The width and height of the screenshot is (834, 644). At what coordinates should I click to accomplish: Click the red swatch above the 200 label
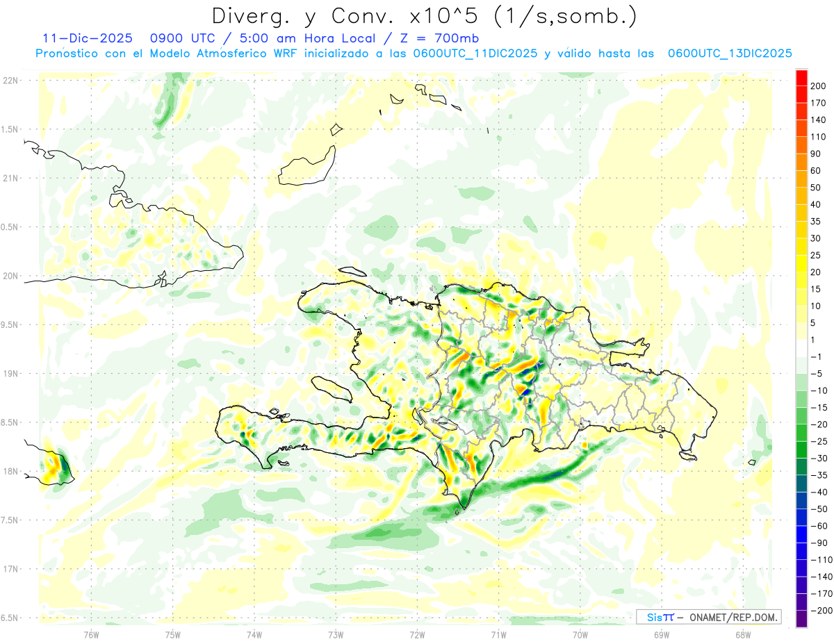coord(801,77)
